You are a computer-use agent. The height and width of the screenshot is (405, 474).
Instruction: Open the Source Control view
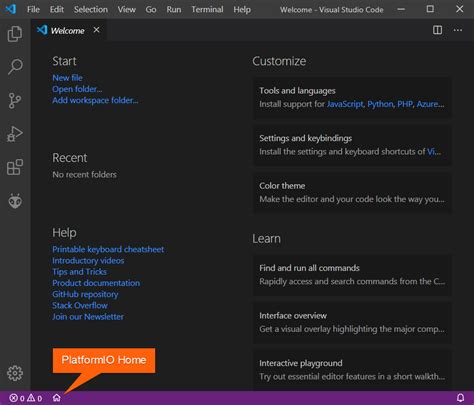[15, 100]
